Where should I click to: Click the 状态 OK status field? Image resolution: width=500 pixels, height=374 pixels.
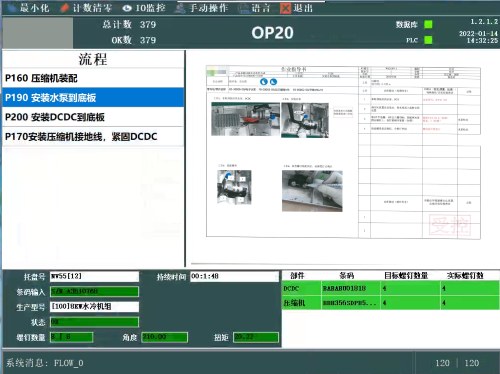tap(94, 322)
